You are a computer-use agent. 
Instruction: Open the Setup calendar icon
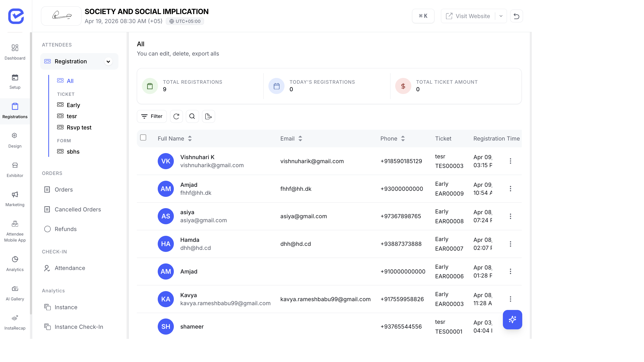[15, 77]
